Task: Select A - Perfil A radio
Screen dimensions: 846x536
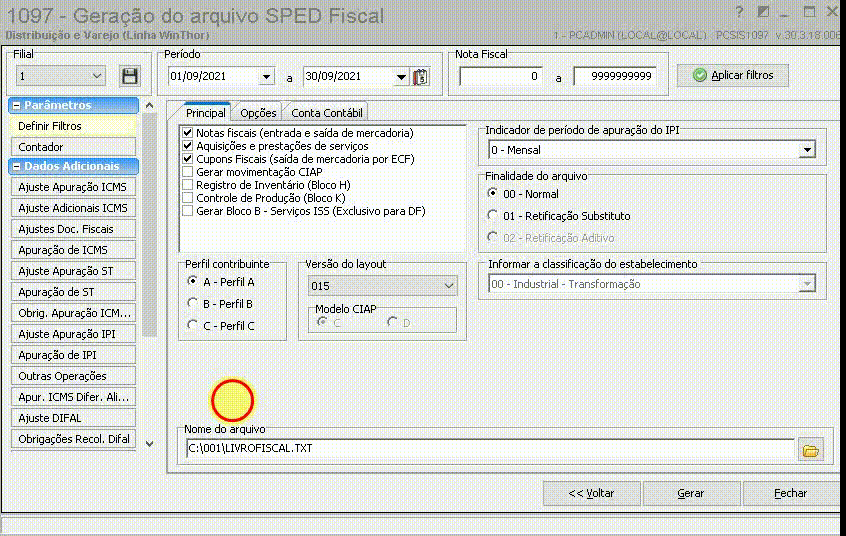Action: (192, 281)
